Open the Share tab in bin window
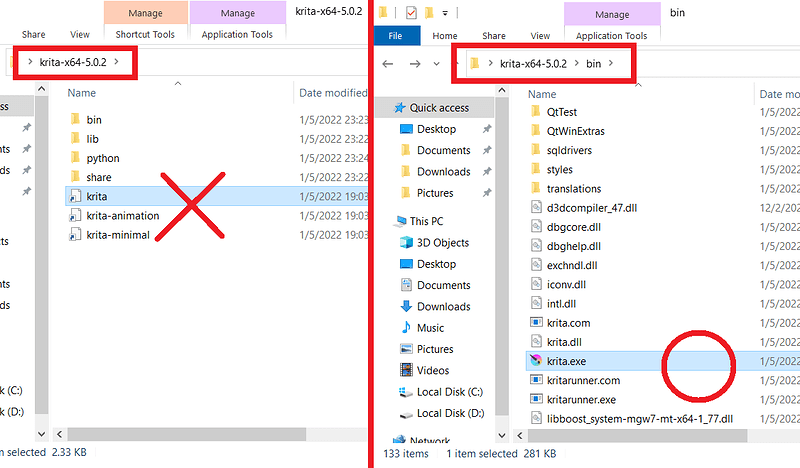The height and width of the screenshot is (468, 800). pyautogui.click(x=494, y=36)
